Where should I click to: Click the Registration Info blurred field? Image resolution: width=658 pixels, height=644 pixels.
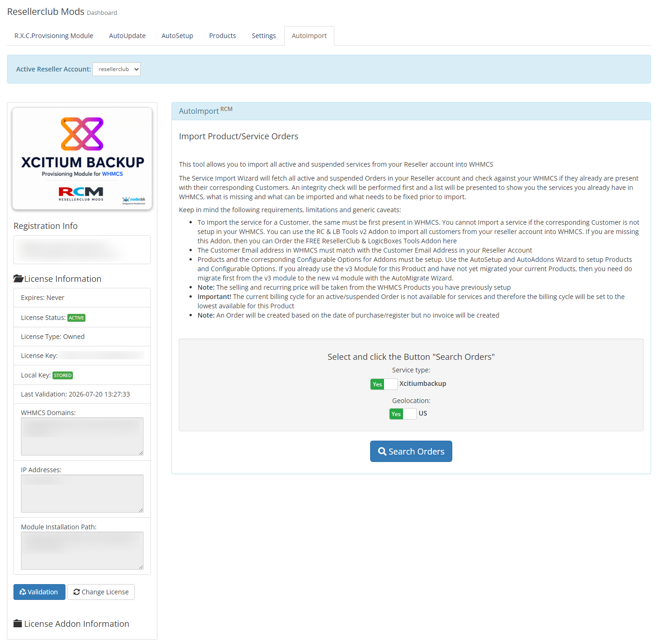coord(82,250)
